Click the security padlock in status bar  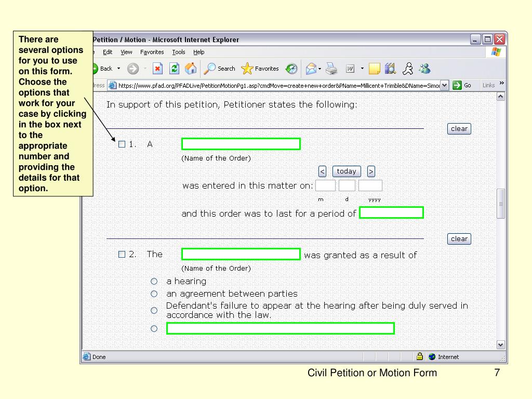coord(420,356)
